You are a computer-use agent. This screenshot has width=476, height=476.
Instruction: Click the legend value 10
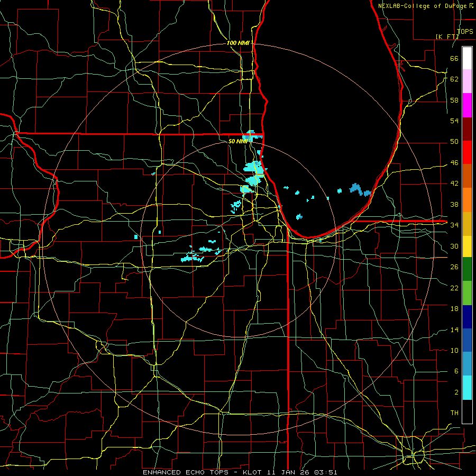pyautogui.click(x=454, y=350)
